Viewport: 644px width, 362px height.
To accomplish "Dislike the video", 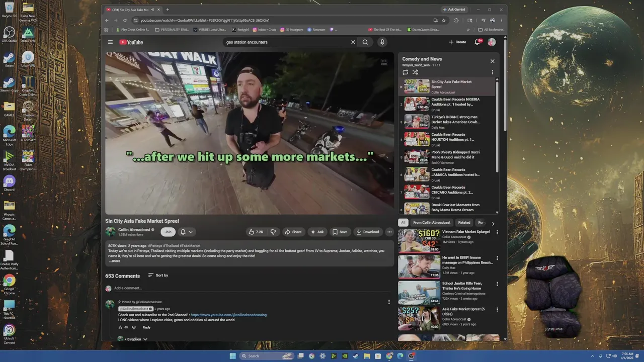I will (273, 232).
